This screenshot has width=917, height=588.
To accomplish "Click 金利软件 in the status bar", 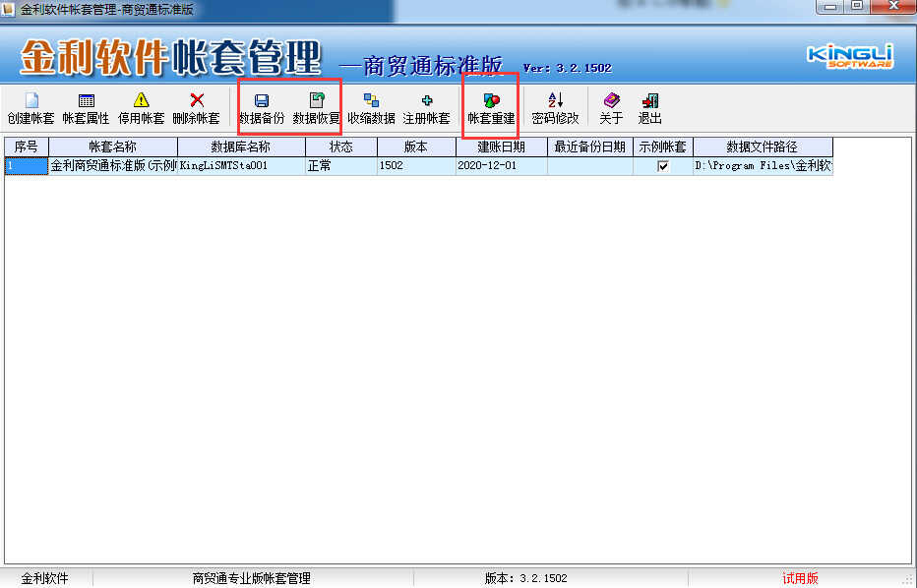I will 45,578.
